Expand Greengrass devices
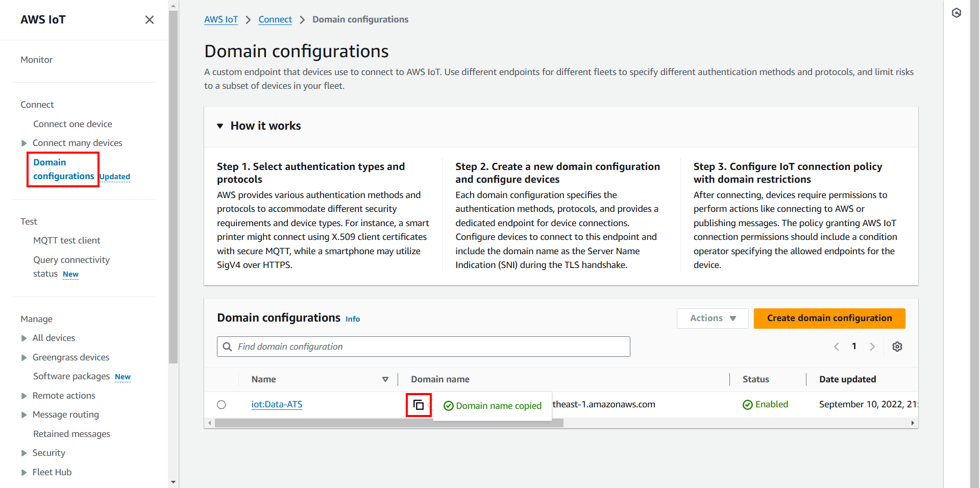 [x=24, y=358]
